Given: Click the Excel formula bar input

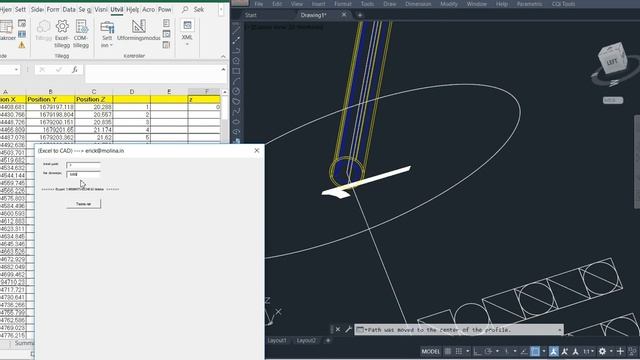Looking at the screenshot, I should [x=152, y=74].
